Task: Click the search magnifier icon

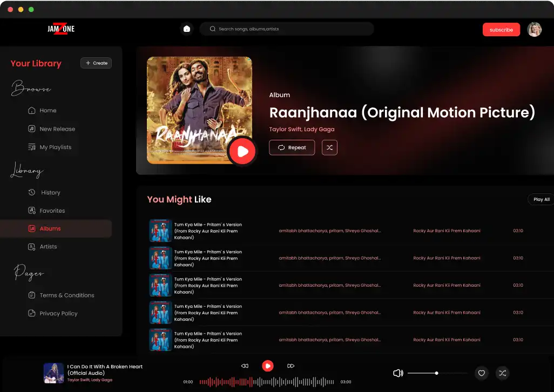Action: (212, 29)
